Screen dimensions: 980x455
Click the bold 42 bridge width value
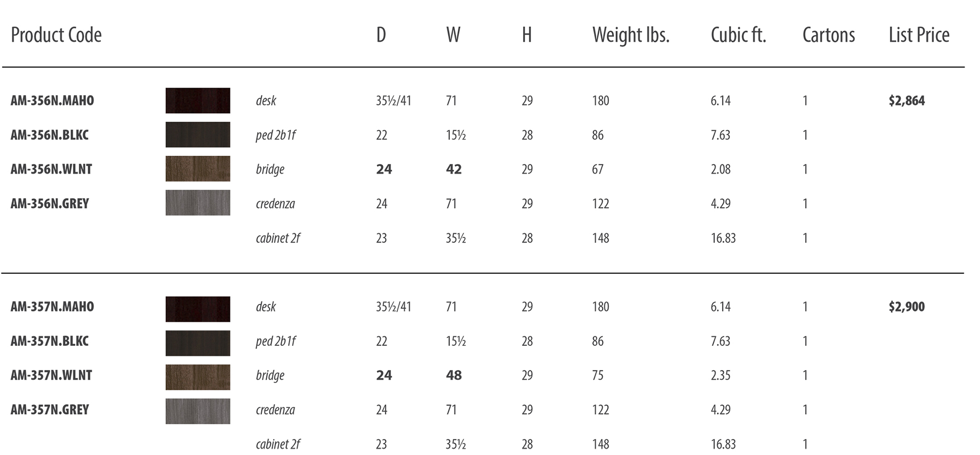[454, 169]
